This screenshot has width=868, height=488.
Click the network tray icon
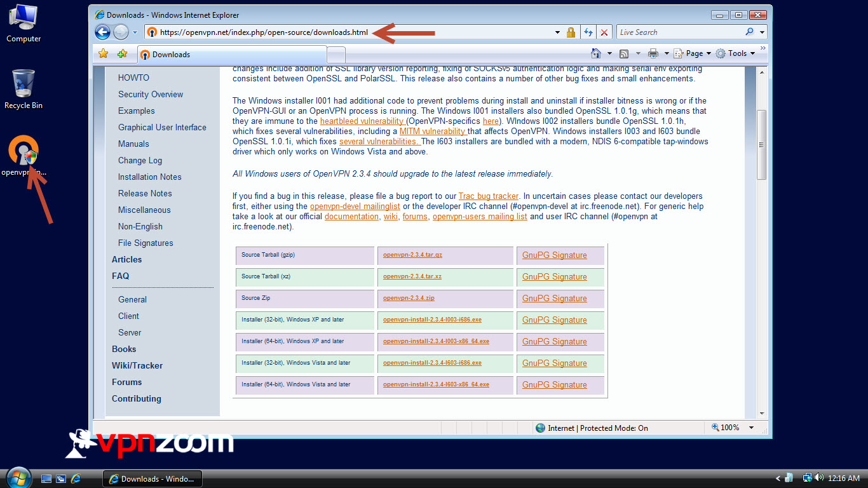pyautogui.click(x=808, y=478)
